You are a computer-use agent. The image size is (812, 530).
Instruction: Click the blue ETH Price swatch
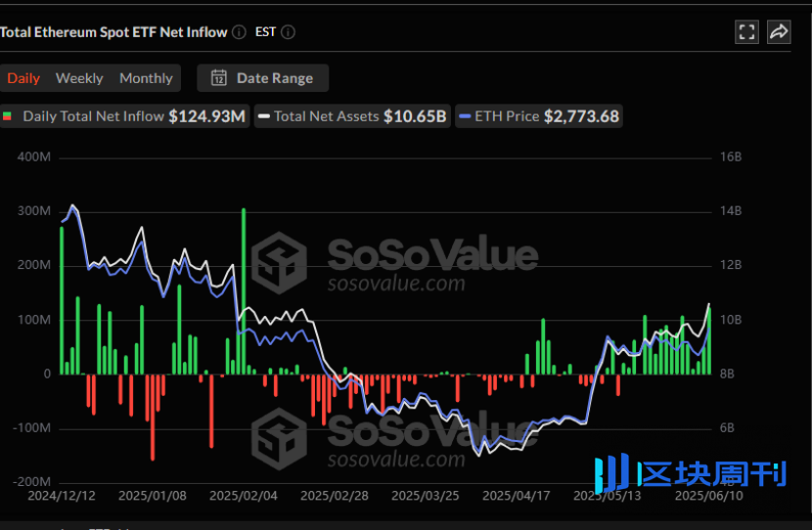click(x=465, y=116)
